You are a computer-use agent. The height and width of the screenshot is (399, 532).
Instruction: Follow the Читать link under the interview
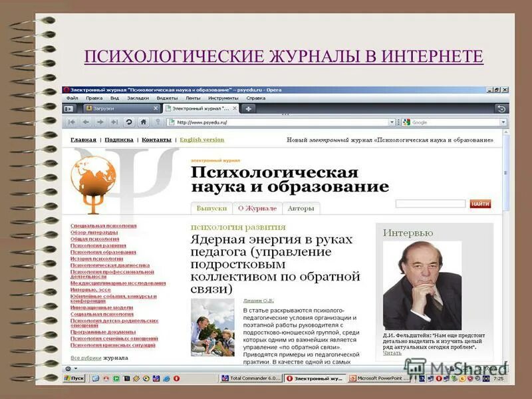[x=392, y=353]
